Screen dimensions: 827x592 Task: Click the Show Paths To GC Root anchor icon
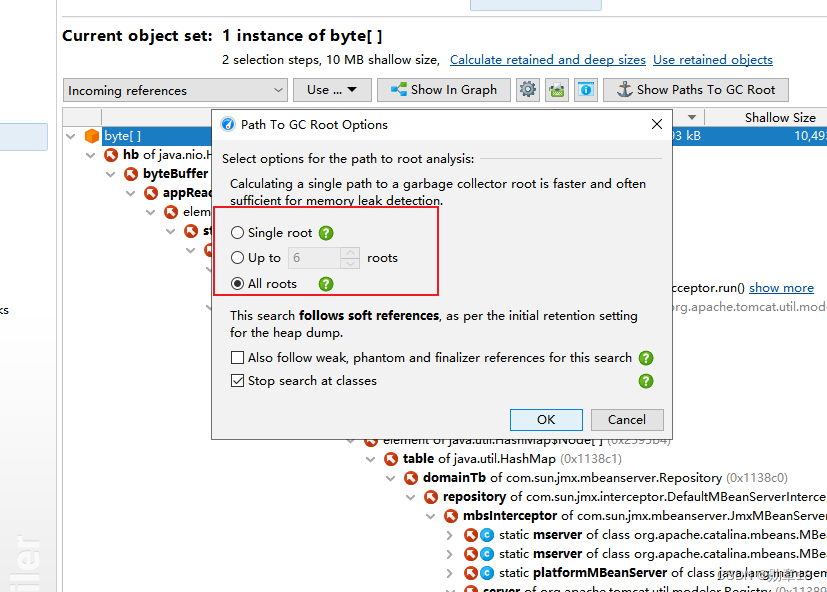(624, 89)
